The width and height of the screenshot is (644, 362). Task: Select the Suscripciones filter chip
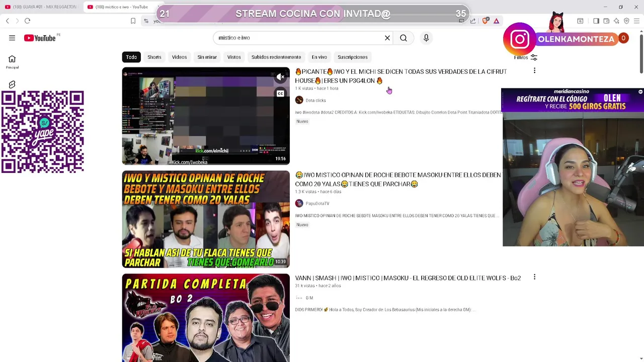pos(353,57)
